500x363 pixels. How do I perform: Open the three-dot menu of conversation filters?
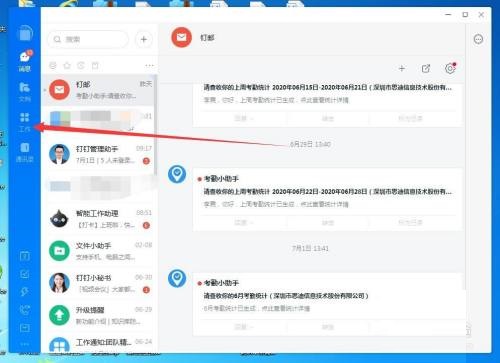tap(149, 65)
